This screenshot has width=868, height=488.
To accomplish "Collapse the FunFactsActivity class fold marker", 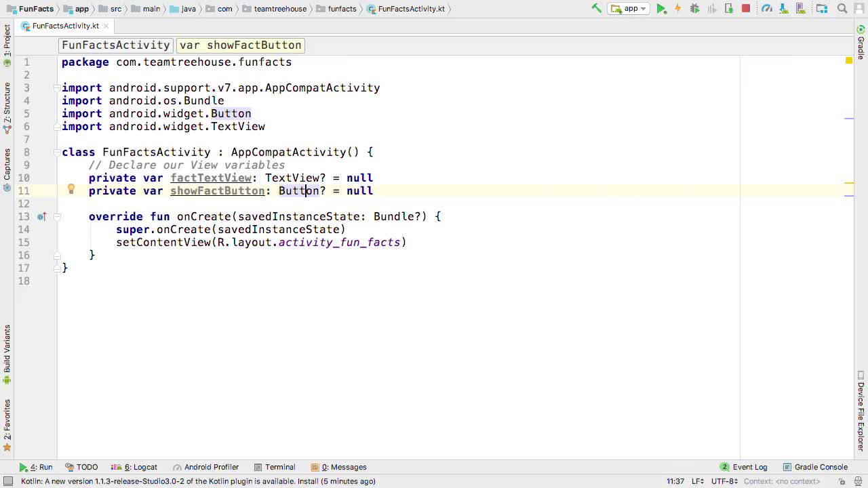I will (x=57, y=152).
